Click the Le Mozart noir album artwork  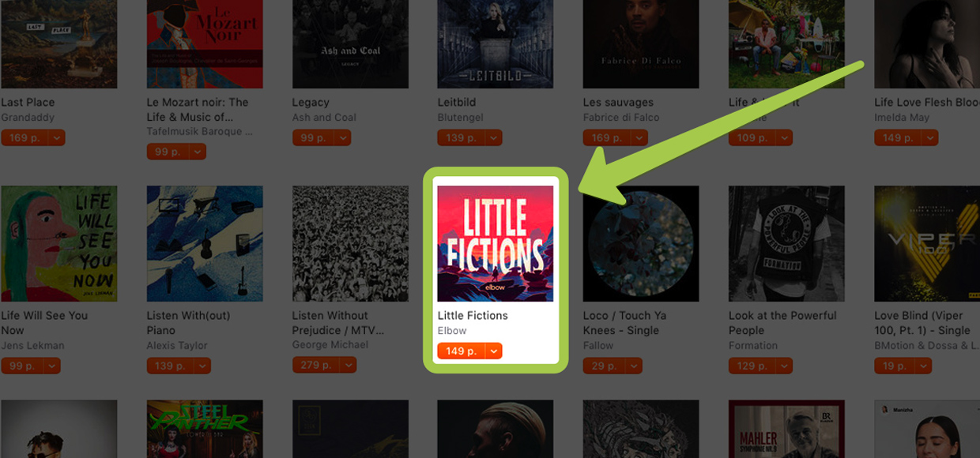coord(205,43)
